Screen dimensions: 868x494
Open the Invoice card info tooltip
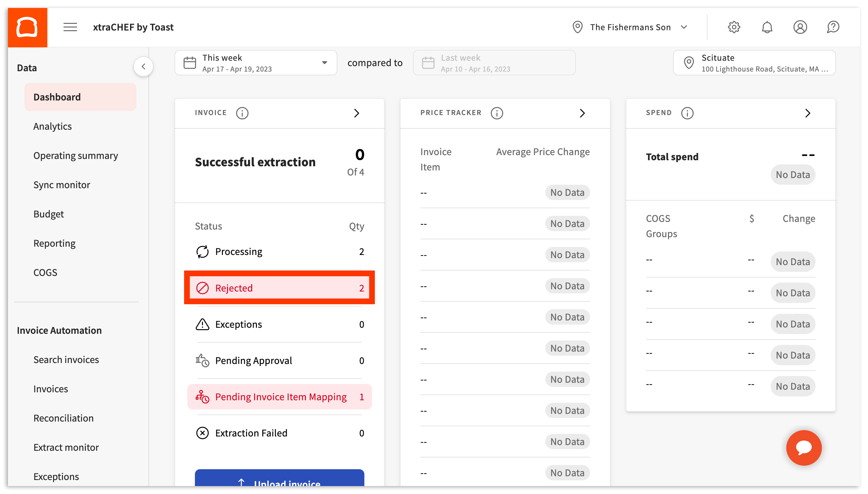pos(242,113)
